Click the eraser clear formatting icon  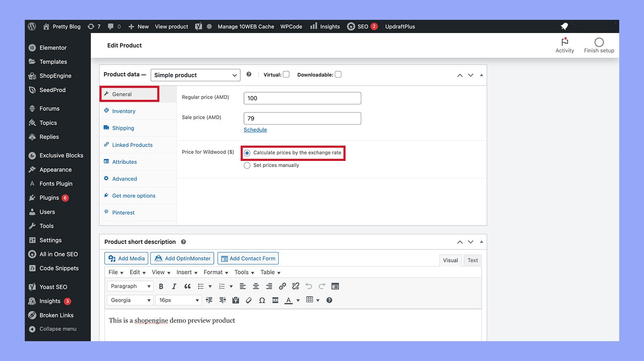pos(249,300)
